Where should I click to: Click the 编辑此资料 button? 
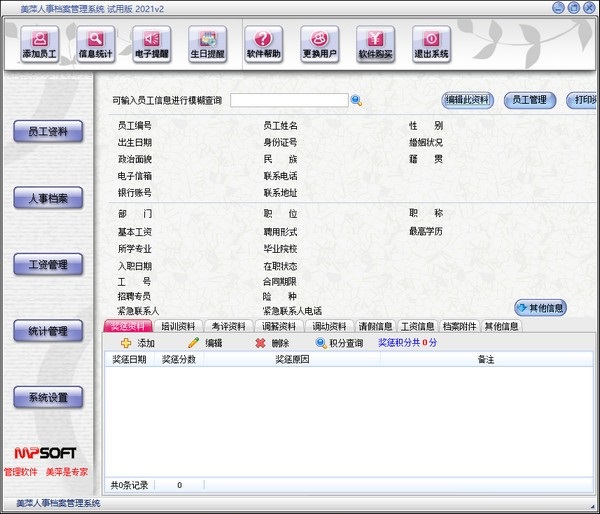(467, 100)
